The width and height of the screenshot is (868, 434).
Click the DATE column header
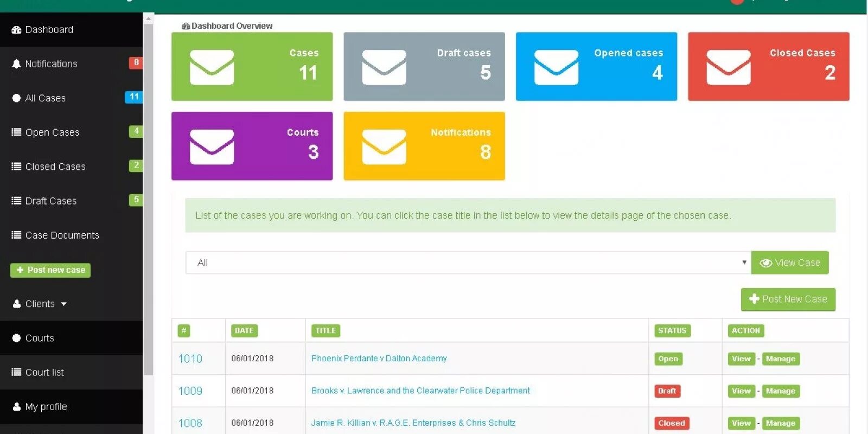click(244, 330)
